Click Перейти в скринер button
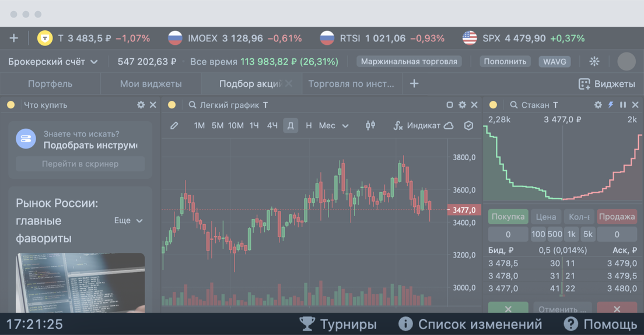The image size is (644, 335). pos(80,164)
